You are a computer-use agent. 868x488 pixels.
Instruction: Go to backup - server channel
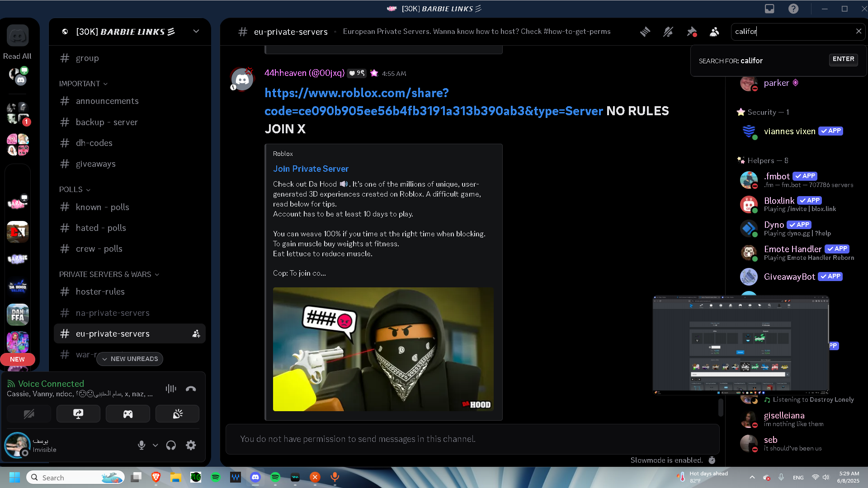(x=129, y=122)
